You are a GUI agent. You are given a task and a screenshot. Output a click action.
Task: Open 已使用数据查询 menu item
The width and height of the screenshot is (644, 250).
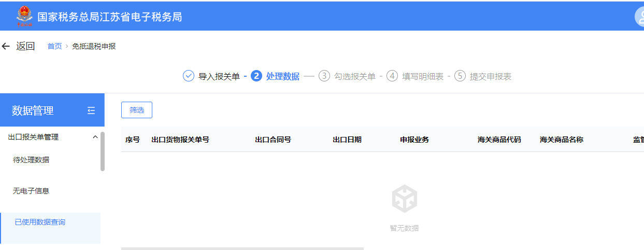[x=40, y=222]
